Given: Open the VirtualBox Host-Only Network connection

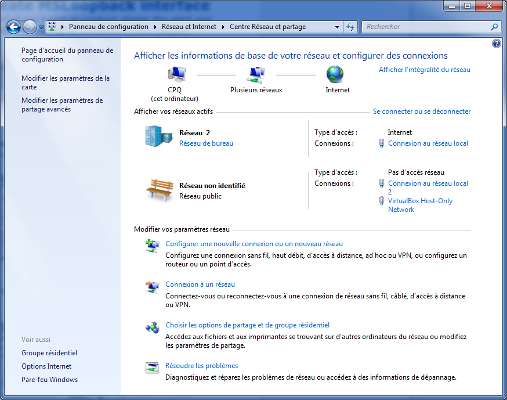Looking at the screenshot, I should click(x=420, y=205).
